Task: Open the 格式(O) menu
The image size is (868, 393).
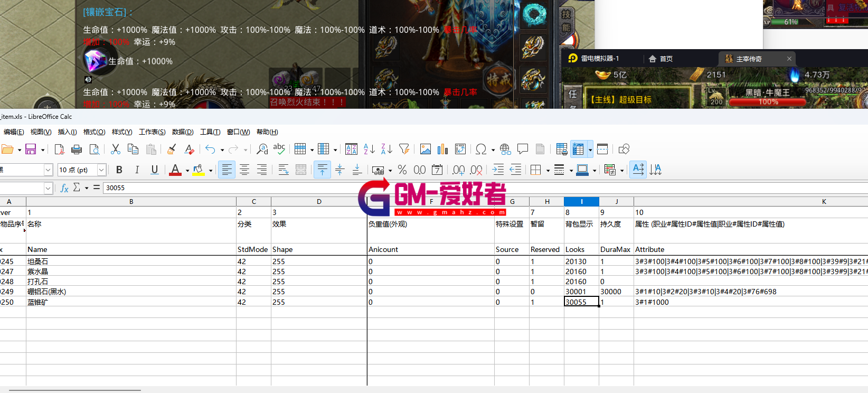Action: pyautogui.click(x=94, y=132)
